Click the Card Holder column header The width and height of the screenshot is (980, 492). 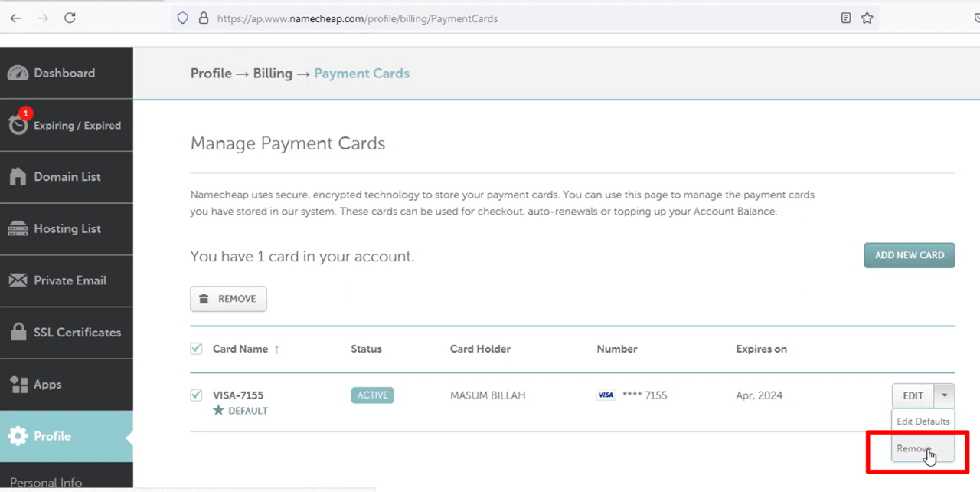coord(480,349)
